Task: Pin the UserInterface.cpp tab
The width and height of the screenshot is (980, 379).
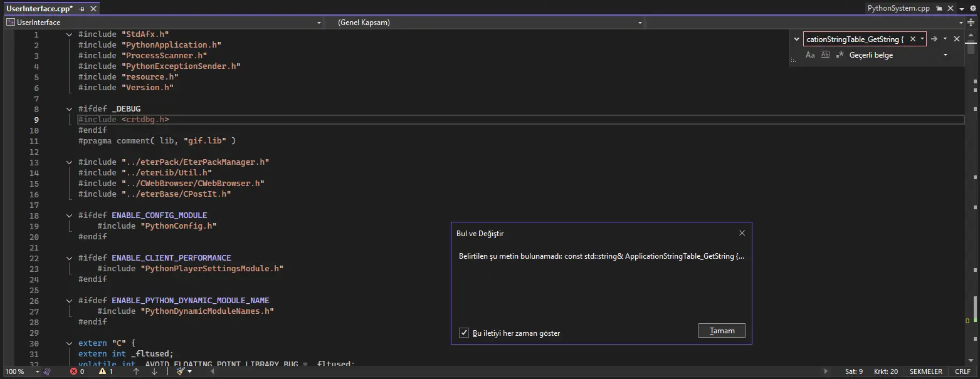Action: click(x=82, y=9)
